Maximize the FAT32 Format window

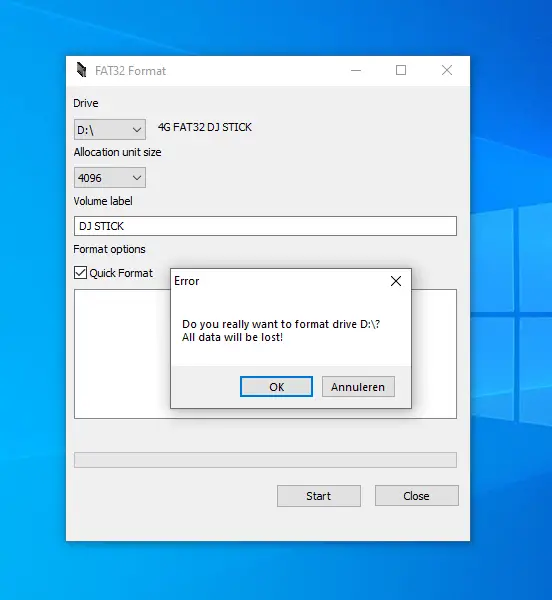[401, 70]
